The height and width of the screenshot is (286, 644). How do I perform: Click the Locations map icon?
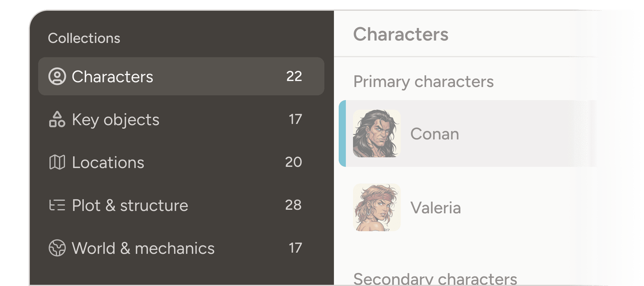pos(57,163)
